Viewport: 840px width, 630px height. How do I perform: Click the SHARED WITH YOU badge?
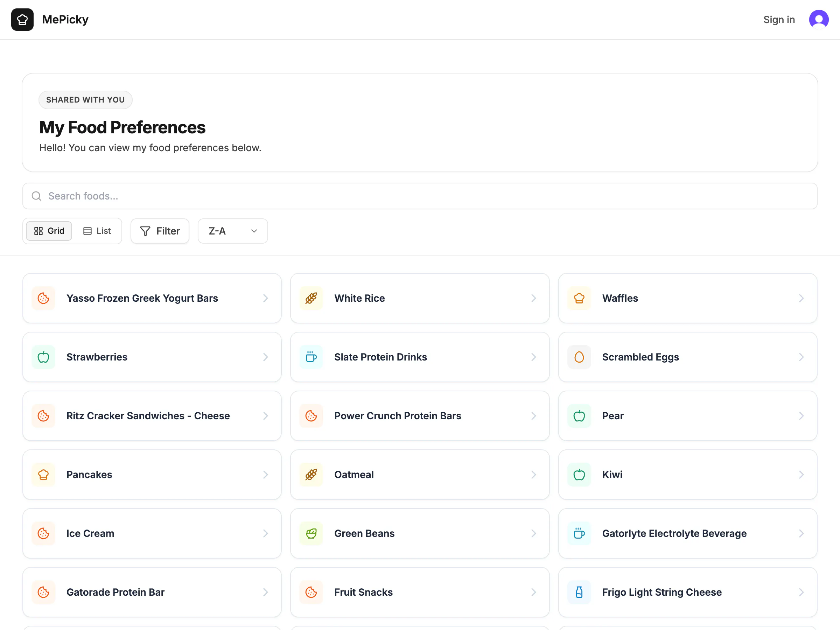pos(85,100)
